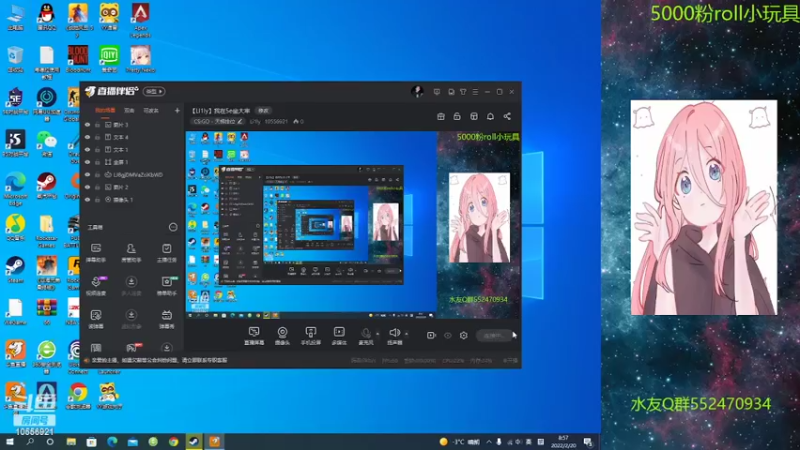This screenshot has width=800, height=450.
Task: Open Chrome from the taskbar
Action: (173, 442)
